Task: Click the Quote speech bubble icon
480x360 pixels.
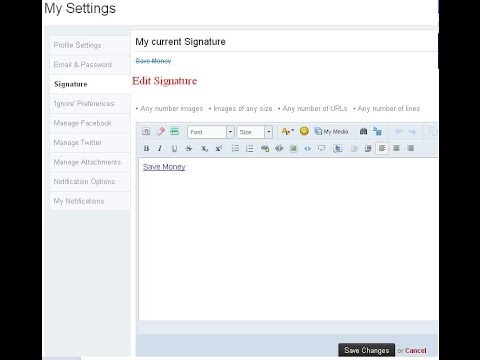Action: 321,148
